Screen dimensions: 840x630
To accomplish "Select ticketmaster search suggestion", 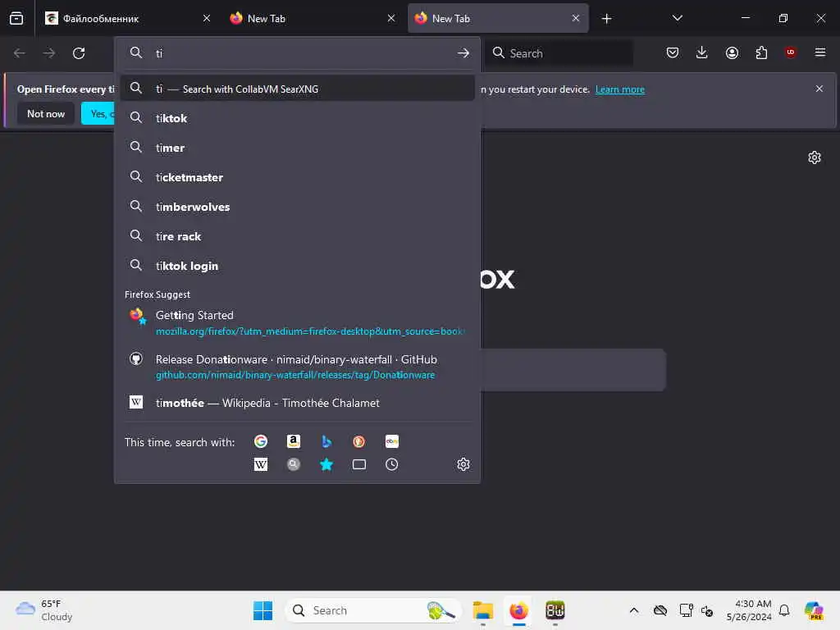I will pyautogui.click(x=297, y=177).
